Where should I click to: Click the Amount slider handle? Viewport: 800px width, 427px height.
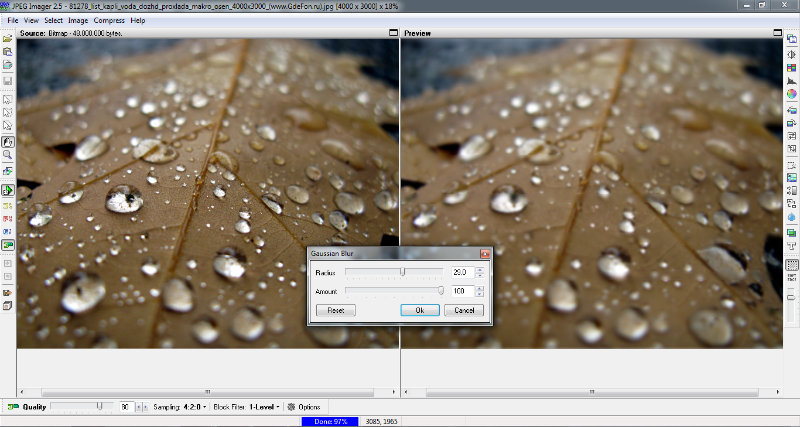point(440,291)
